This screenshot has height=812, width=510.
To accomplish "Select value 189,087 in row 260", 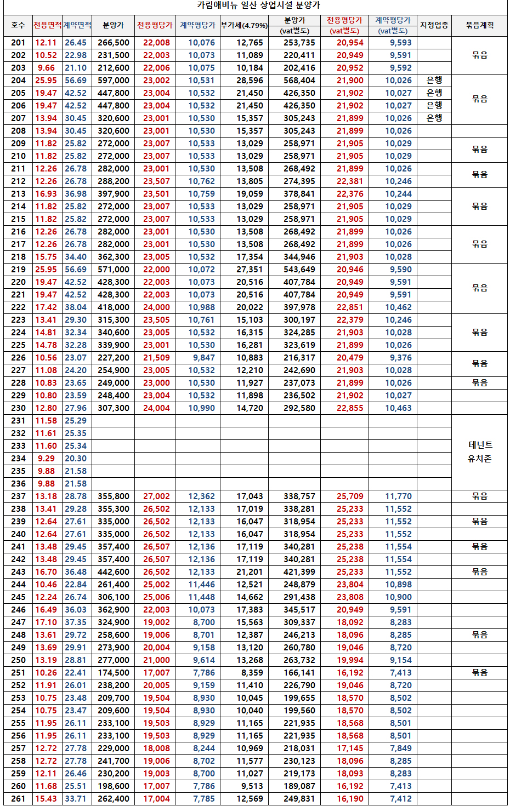I will (299, 786).
